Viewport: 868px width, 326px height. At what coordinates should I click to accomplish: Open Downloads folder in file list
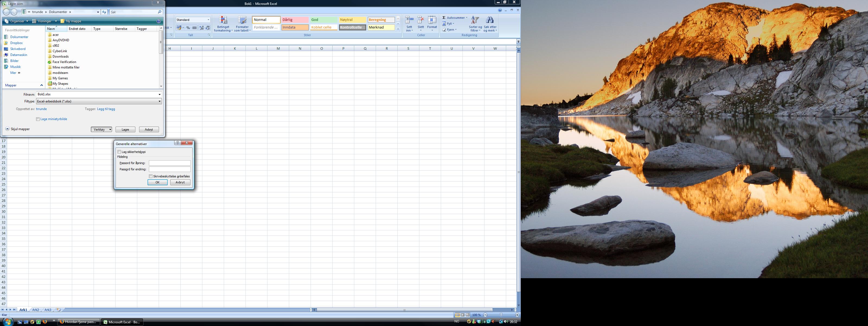pyautogui.click(x=60, y=56)
